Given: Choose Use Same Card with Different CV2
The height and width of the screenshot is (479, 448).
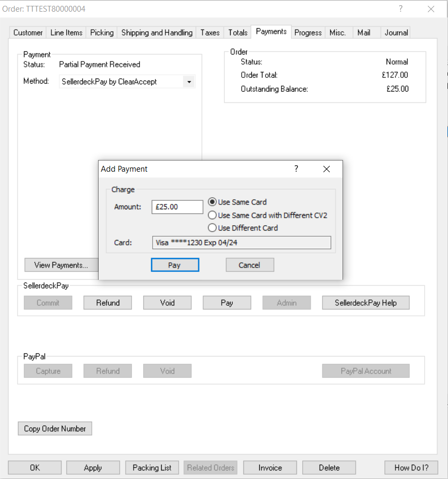Looking at the screenshot, I should [x=213, y=215].
